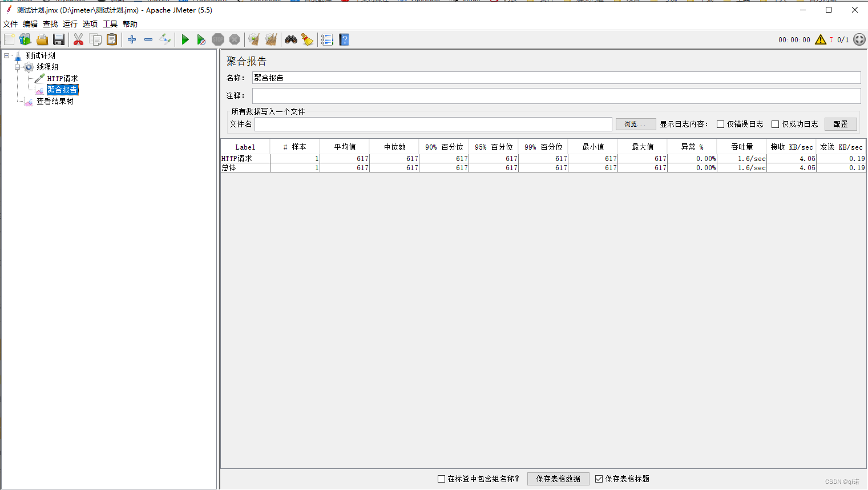Image resolution: width=868 pixels, height=490 pixels.
Task: Open the Templates icon in toolbar
Action: (x=25, y=39)
